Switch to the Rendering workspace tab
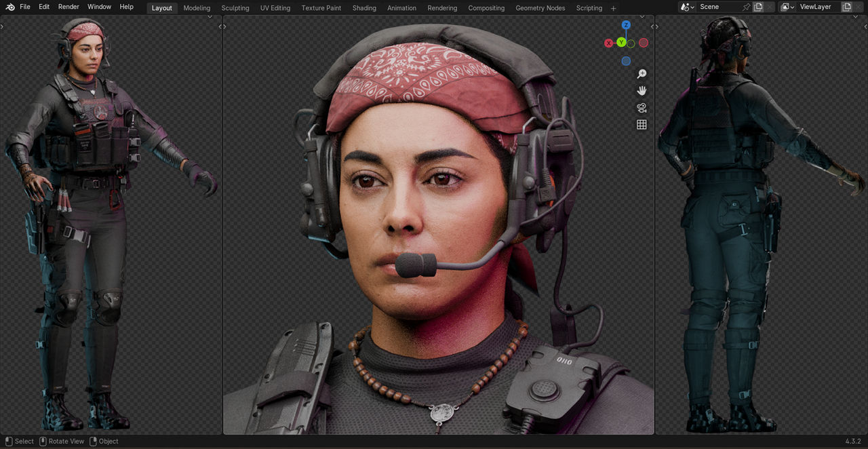 tap(442, 8)
